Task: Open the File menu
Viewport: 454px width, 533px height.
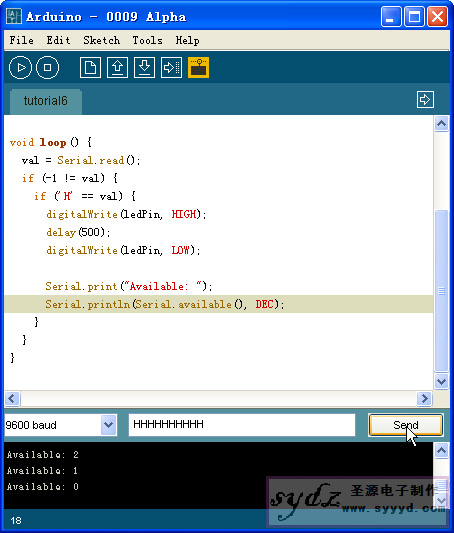Action: (x=21, y=40)
